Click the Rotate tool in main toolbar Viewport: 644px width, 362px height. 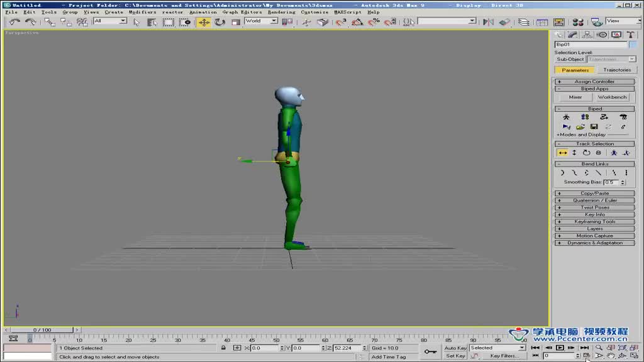point(219,22)
